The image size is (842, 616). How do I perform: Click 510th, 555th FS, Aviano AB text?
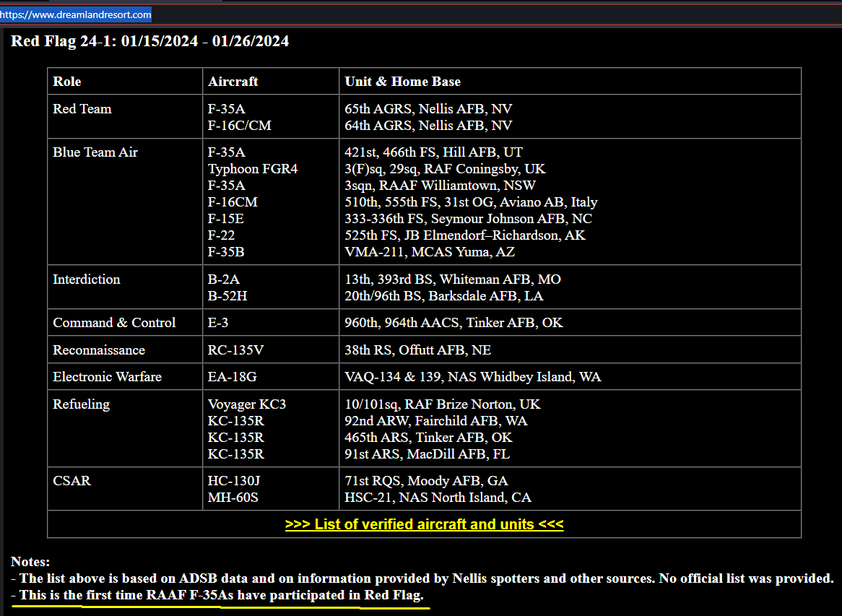click(x=471, y=202)
